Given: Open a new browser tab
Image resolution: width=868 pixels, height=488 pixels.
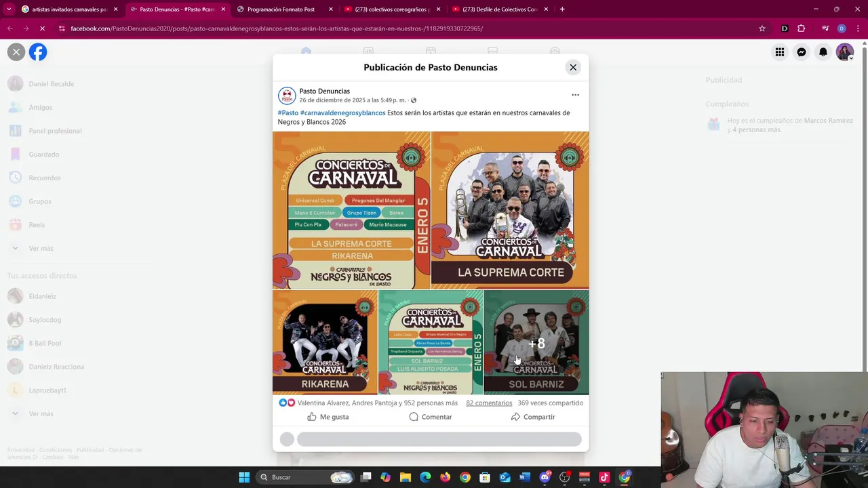Looking at the screenshot, I should click(x=562, y=9).
